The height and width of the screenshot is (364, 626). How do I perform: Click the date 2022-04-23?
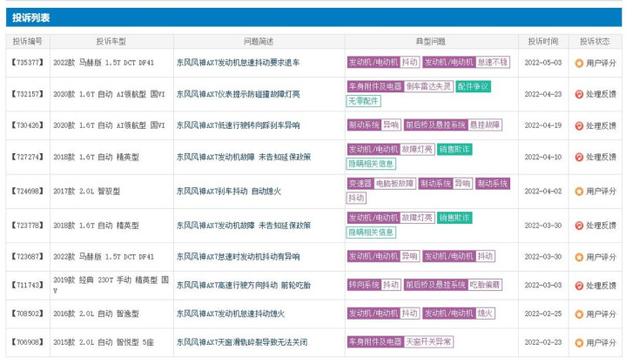[543, 94]
